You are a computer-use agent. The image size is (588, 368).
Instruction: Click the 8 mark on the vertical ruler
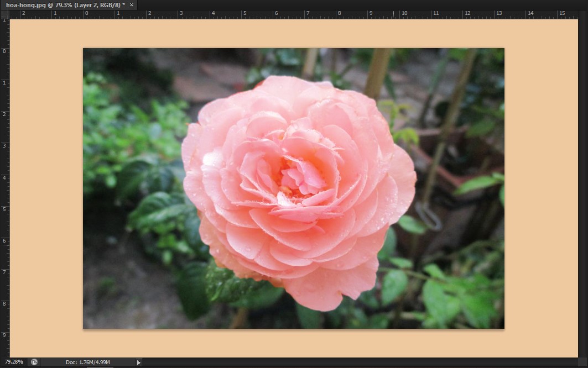click(4, 303)
